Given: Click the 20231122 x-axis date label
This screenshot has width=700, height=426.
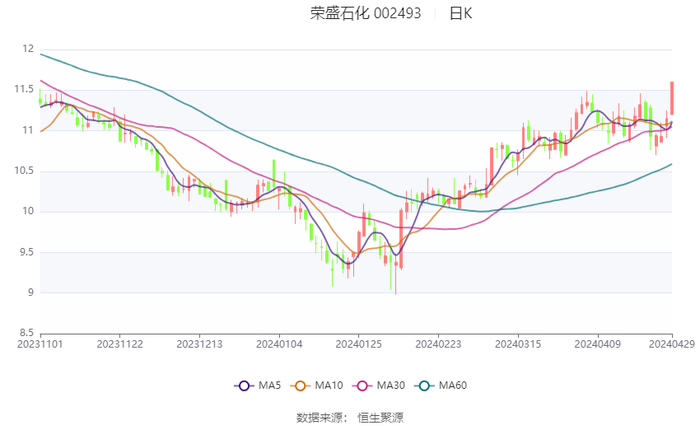Looking at the screenshot, I should pos(119,343).
